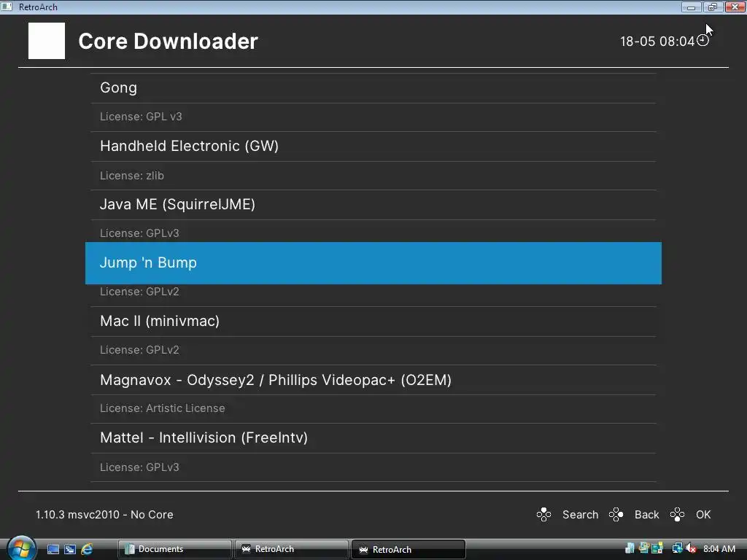
Task: Launch Internet Explorer from quick launch
Action: pyautogui.click(x=87, y=549)
